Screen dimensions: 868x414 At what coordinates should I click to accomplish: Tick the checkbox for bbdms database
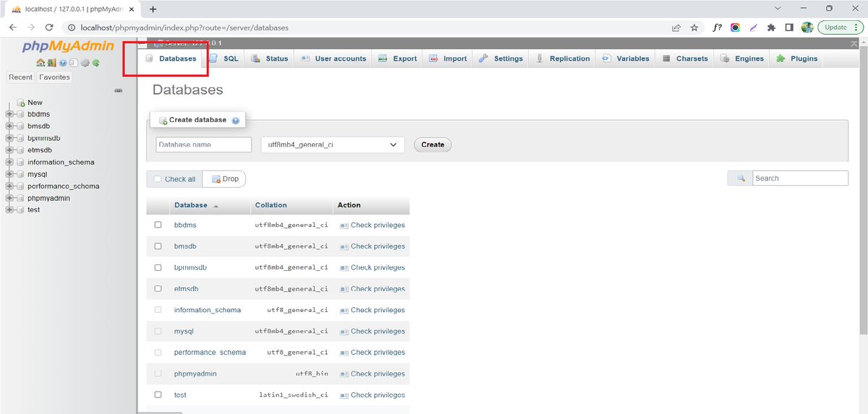pos(158,225)
